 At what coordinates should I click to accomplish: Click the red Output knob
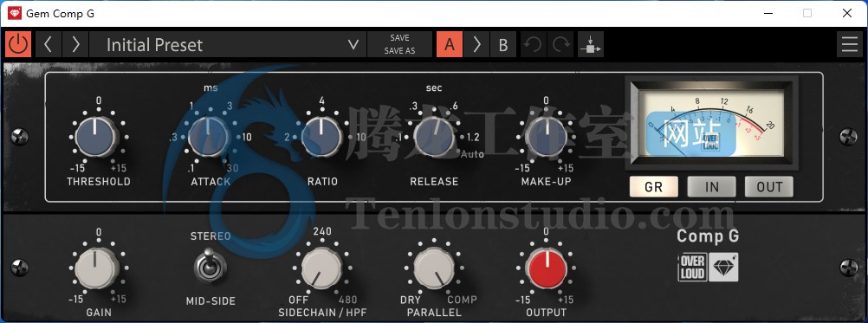click(546, 268)
